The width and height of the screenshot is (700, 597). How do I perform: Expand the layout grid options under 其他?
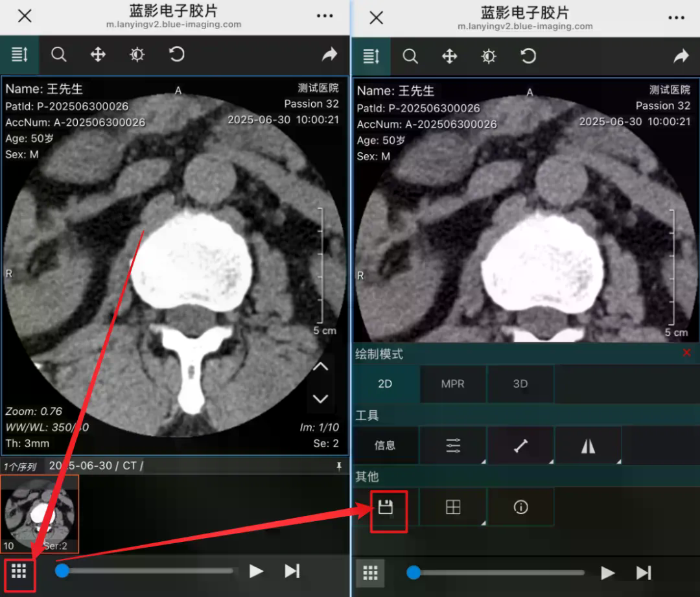[453, 508]
